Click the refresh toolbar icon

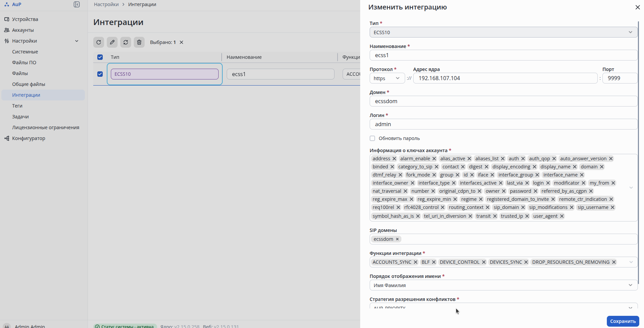[x=99, y=42]
